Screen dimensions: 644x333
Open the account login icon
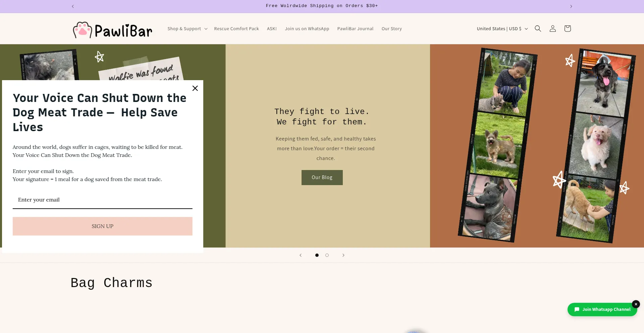coord(552,29)
